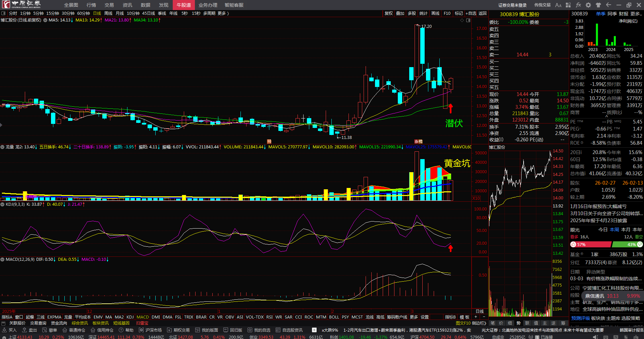Viewport: 644px width, 339px height.
Task: Expand the 更多 periods dropdown
Action: pyautogui.click(x=223, y=13)
